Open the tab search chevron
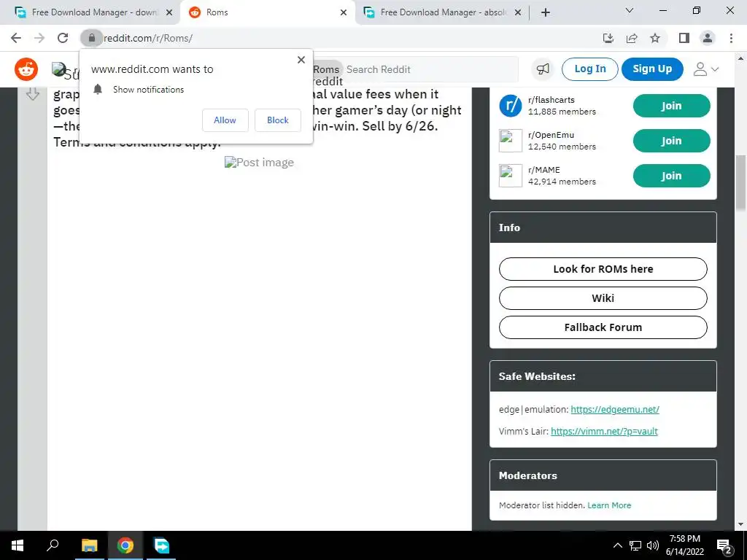This screenshot has width=747, height=560. coord(630,10)
